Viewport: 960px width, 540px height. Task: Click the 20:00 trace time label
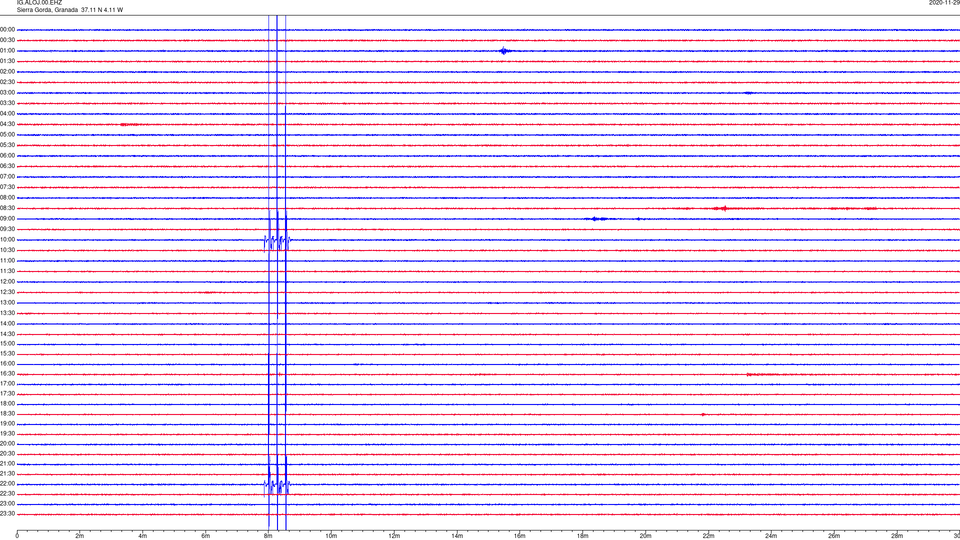pyautogui.click(x=7, y=444)
